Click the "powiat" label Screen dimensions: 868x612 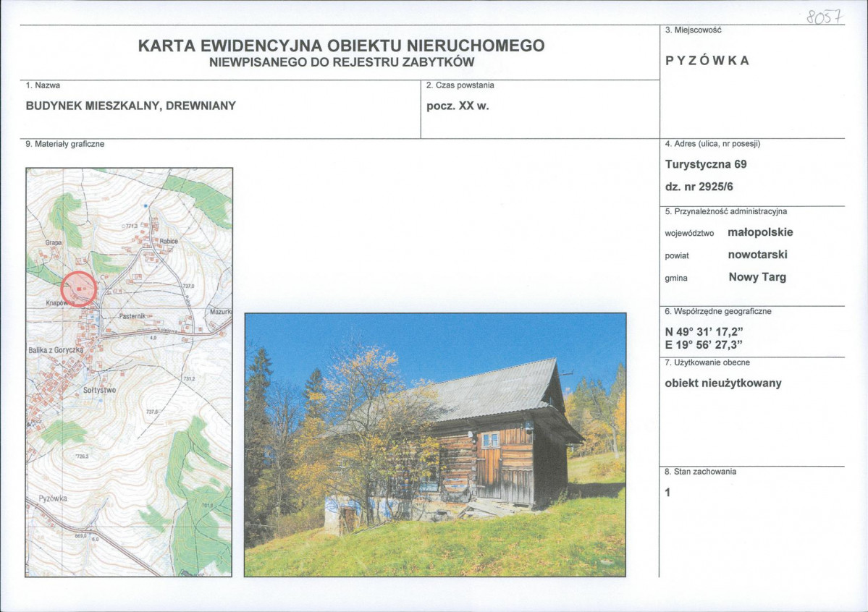point(677,256)
